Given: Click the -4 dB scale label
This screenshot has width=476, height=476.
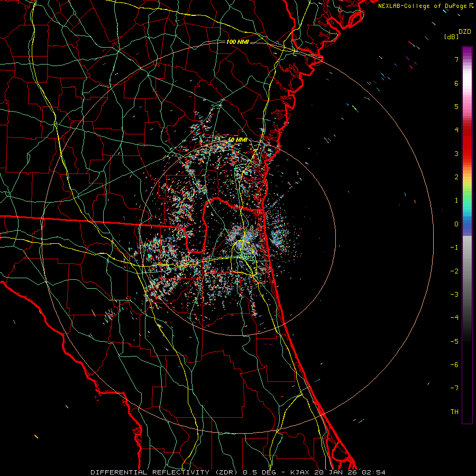Looking at the screenshot, I should 454,318.
